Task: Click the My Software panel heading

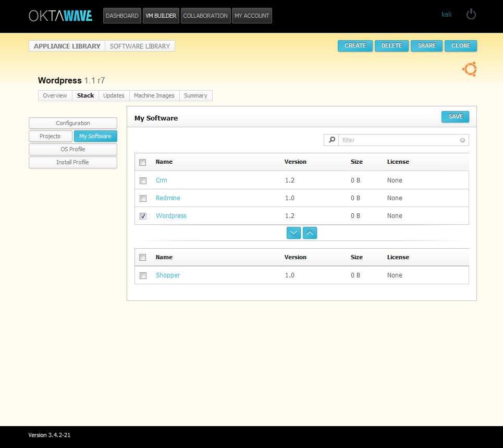Action: [x=156, y=118]
